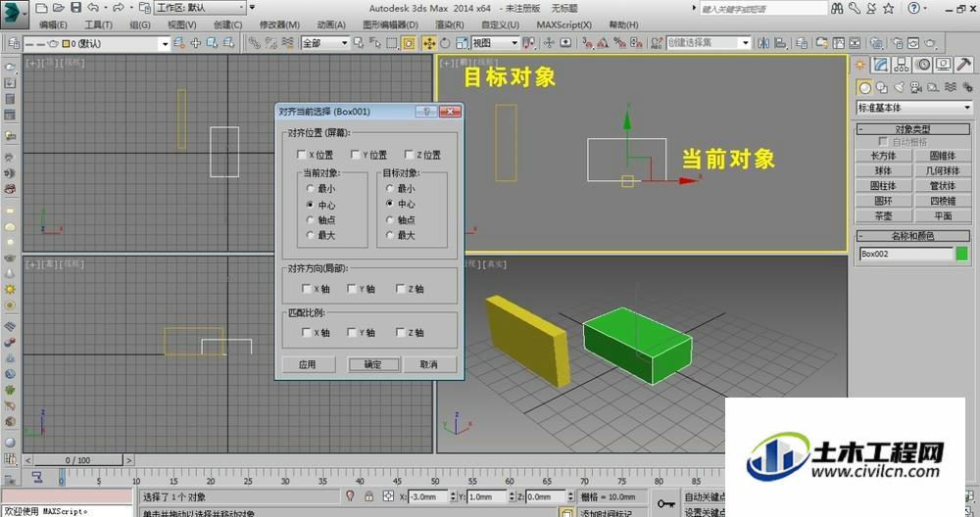The height and width of the screenshot is (517, 980).
Task: Toggle the Angle Snap icon
Action: coord(603,43)
